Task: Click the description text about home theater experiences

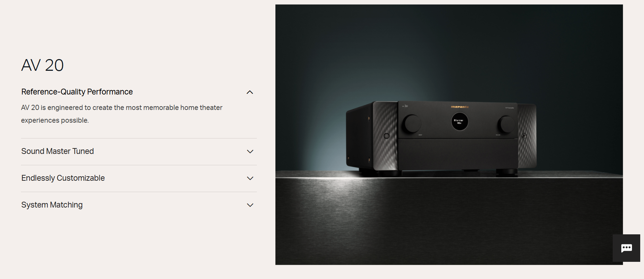Action: tap(122, 114)
